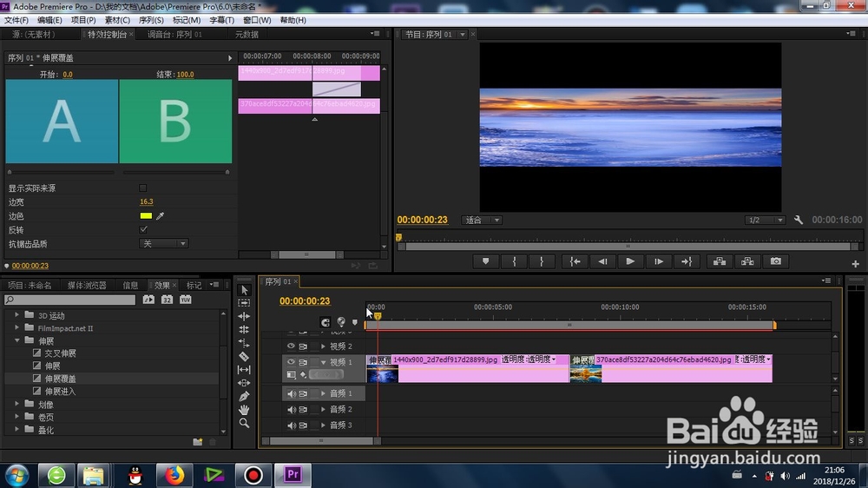
Task: Open Firefox from the taskbar
Action: 174,475
